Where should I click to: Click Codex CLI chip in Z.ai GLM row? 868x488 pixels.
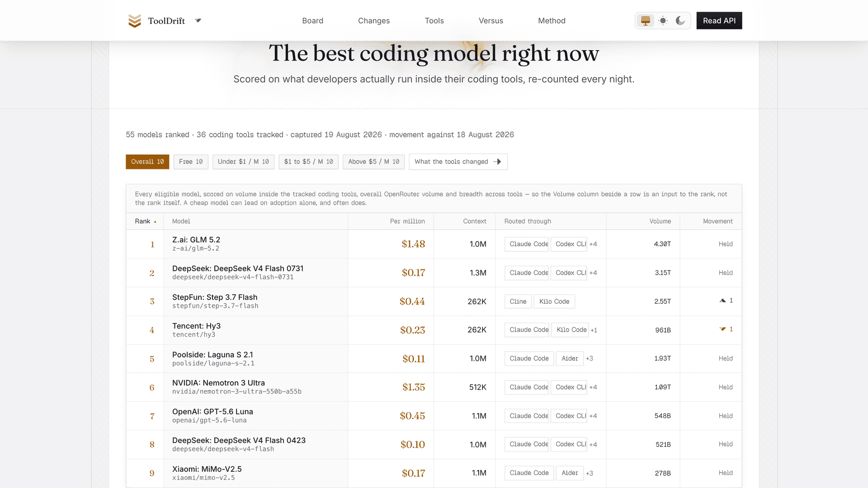coord(569,244)
